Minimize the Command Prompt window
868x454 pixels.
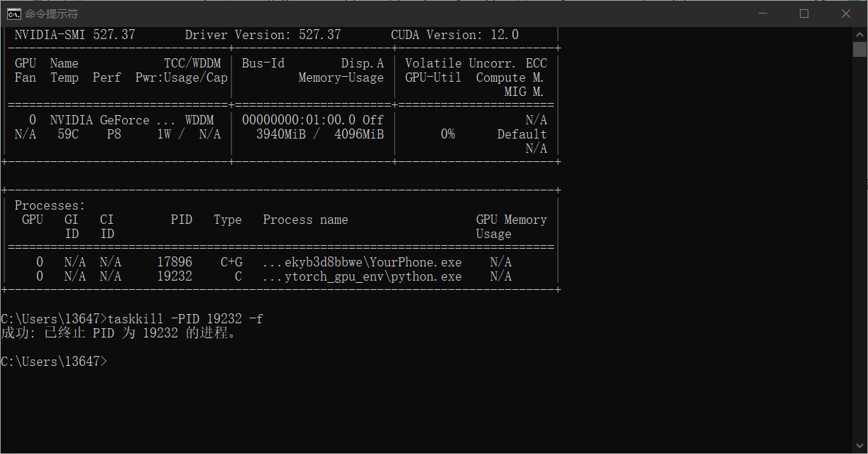click(763, 13)
